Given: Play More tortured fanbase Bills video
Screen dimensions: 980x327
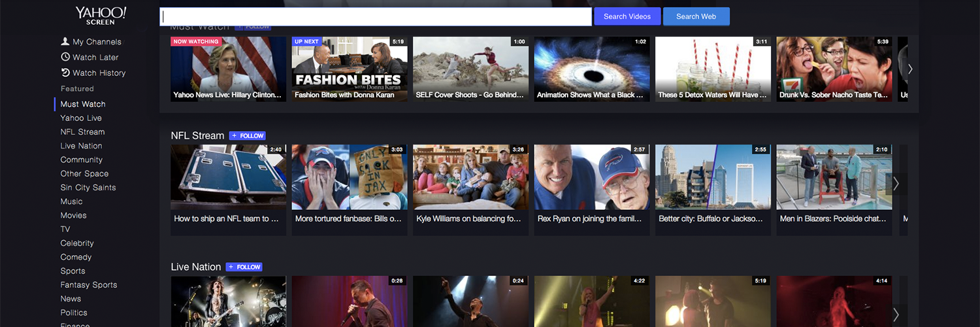Looking at the screenshot, I should [x=350, y=190].
